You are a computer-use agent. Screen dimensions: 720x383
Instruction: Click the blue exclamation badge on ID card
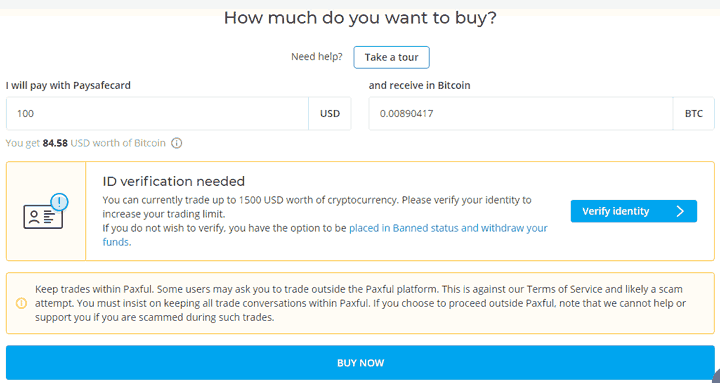(x=59, y=202)
